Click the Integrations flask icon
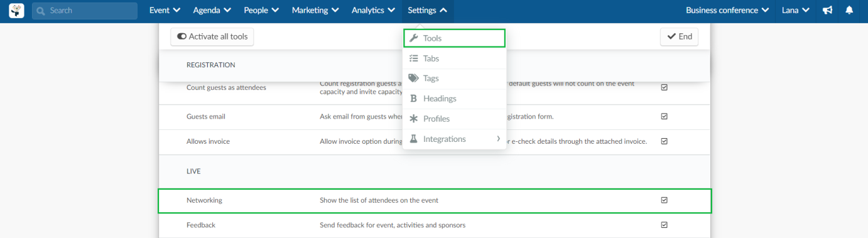 pos(413,139)
